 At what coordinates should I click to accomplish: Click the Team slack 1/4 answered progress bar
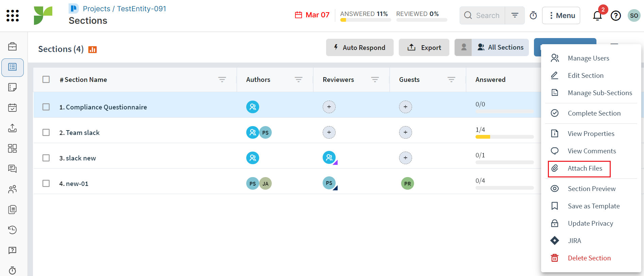[x=504, y=137]
